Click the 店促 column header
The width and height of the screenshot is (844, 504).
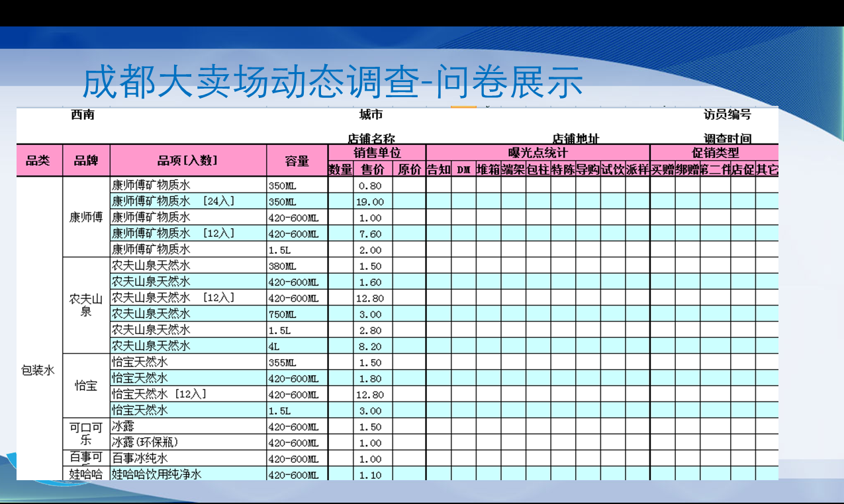[x=743, y=169]
